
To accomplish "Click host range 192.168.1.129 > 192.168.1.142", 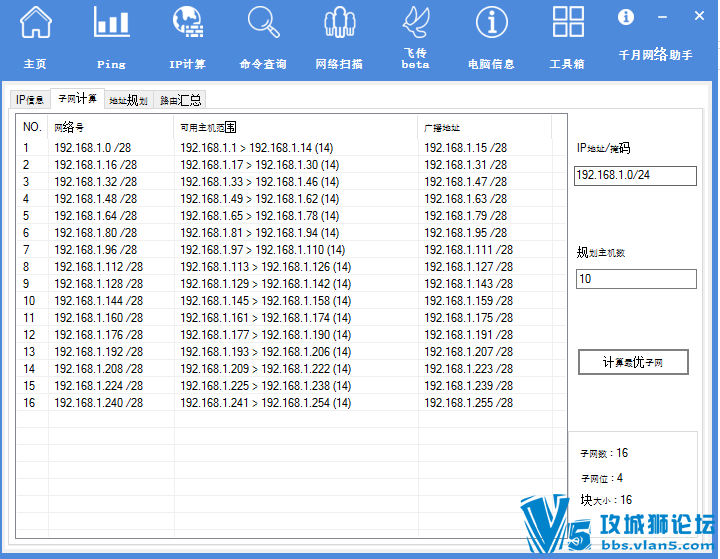I will click(x=266, y=284).
